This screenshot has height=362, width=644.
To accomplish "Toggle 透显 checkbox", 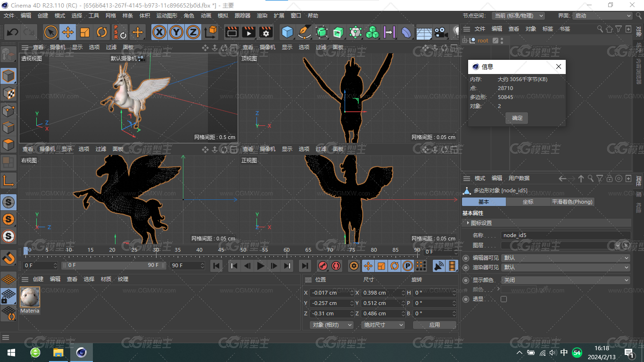I will pos(504,299).
